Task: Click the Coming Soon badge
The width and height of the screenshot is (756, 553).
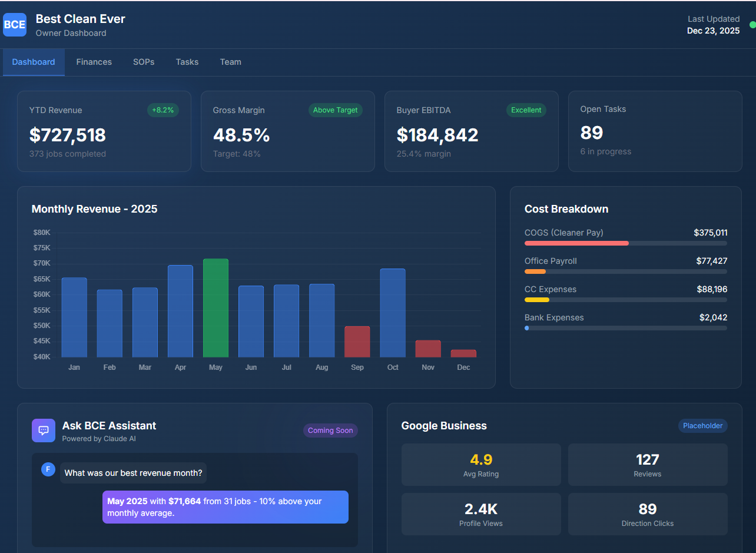Action: 330,431
